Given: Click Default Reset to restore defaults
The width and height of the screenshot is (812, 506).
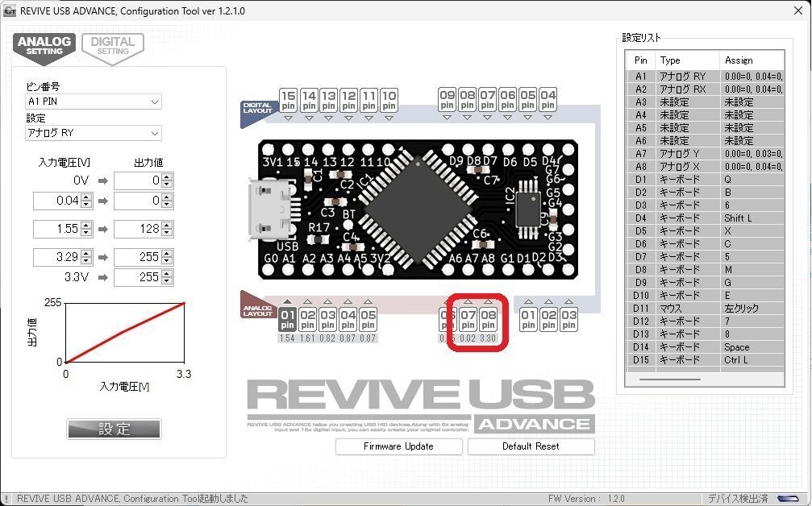Looking at the screenshot, I should tap(531, 446).
